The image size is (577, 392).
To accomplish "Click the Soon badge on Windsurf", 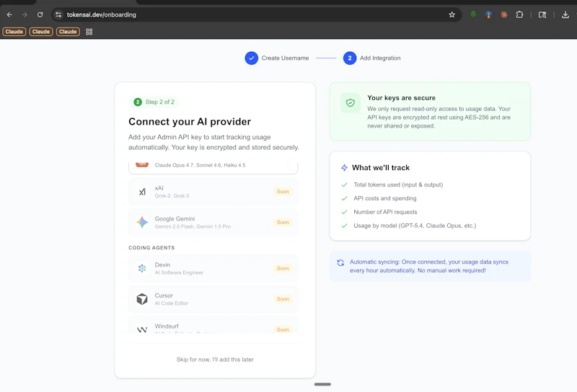I will (283, 329).
